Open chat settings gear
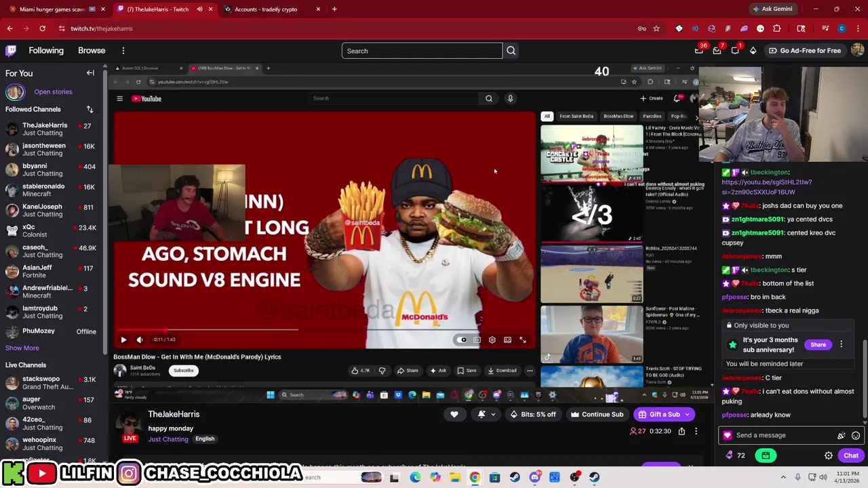 click(x=828, y=455)
